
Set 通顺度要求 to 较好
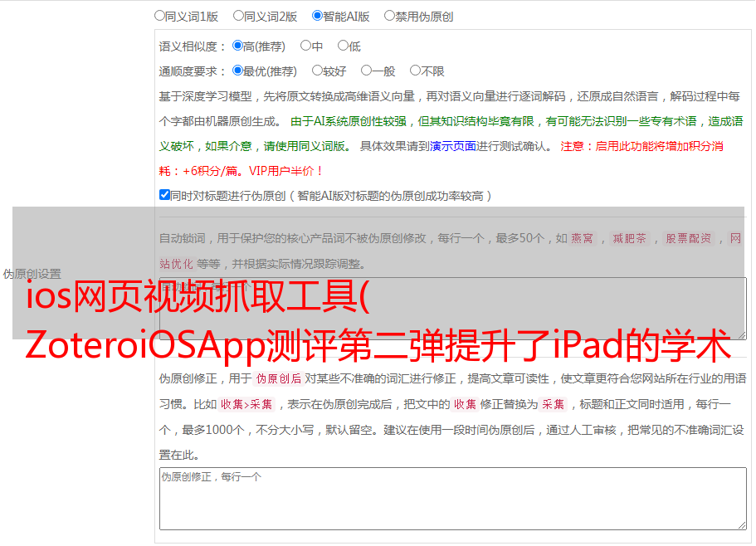(317, 71)
